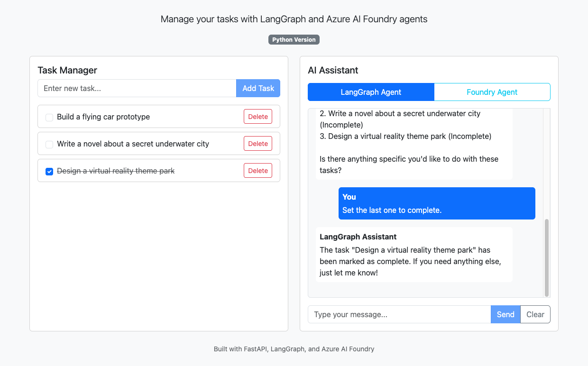Check the flying car prototype checkbox
The height and width of the screenshot is (366, 588).
(49, 117)
